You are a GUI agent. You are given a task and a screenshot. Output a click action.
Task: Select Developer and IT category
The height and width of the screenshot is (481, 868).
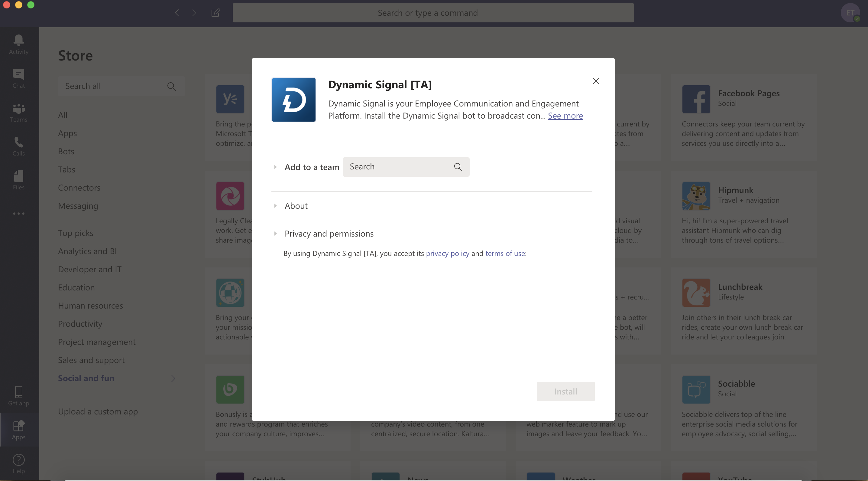pos(90,270)
